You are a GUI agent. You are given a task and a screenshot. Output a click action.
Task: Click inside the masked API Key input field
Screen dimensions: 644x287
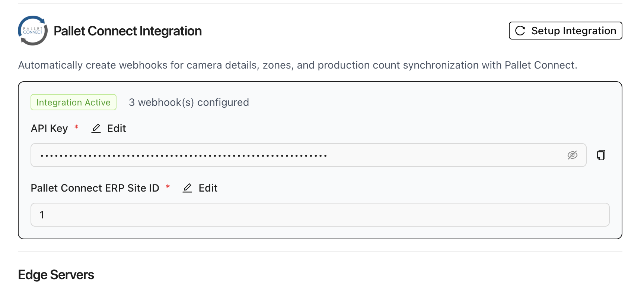point(261,155)
